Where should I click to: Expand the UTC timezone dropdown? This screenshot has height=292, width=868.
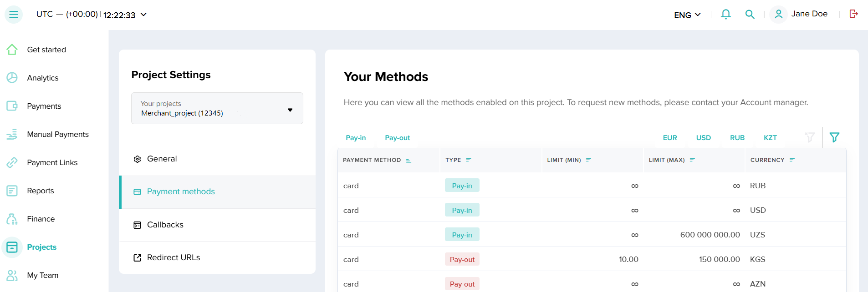pos(143,15)
